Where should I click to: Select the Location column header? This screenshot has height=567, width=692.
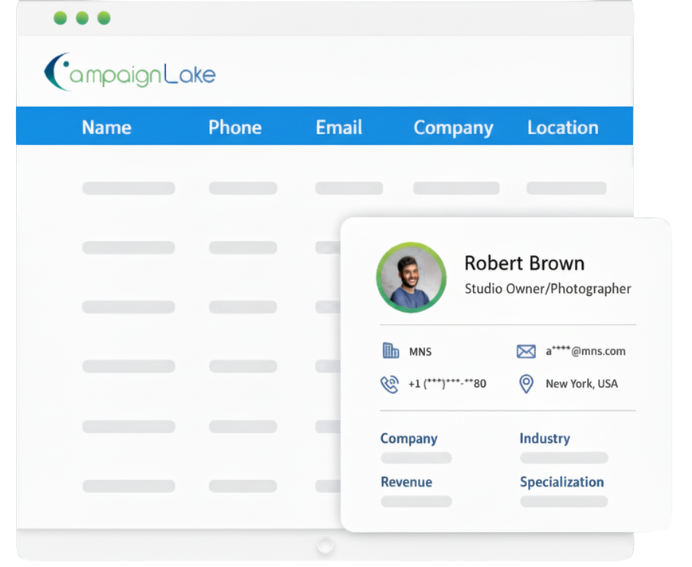click(x=563, y=127)
